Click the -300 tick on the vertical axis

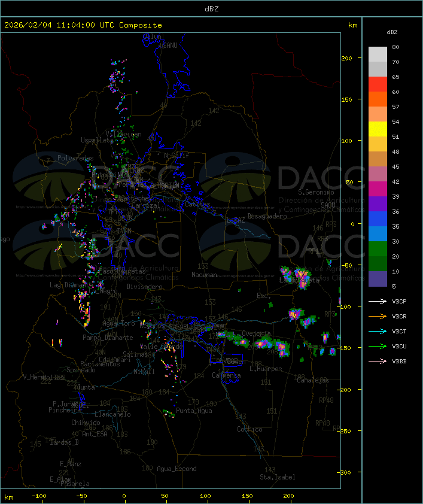(345, 472)
